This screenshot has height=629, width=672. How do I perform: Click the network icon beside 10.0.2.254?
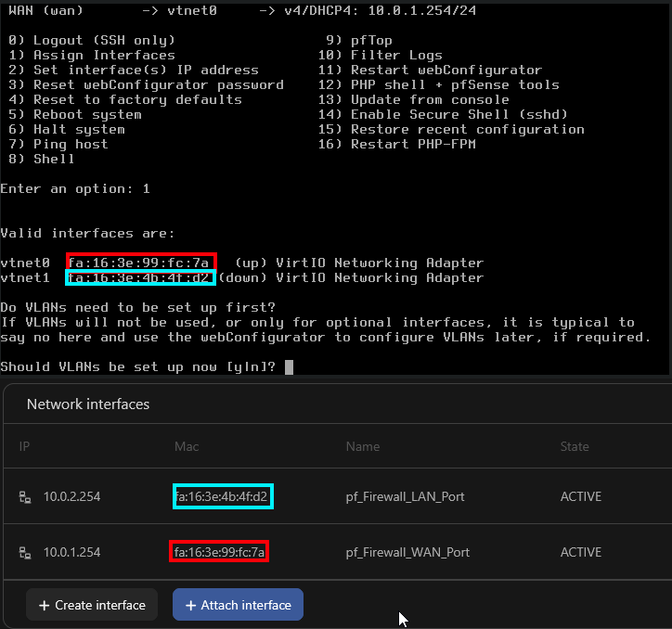(x=25, y=497)
